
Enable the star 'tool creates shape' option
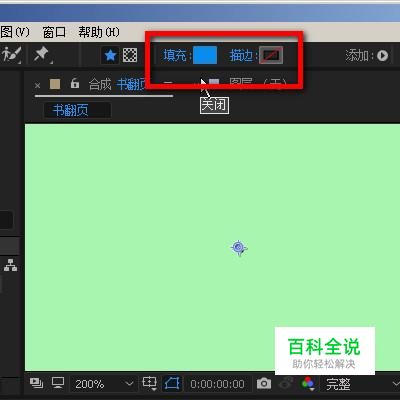(x=110, y=55)
